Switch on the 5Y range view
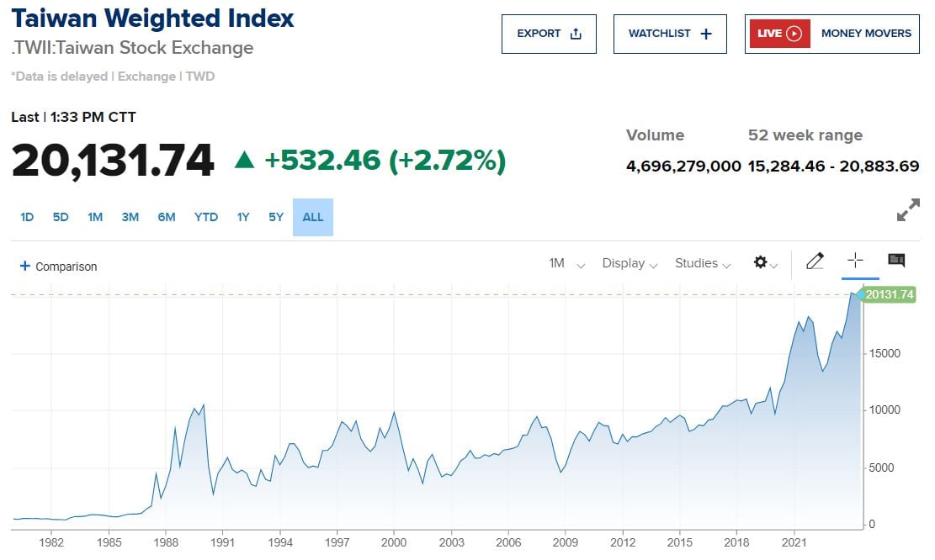 [275, 217]
